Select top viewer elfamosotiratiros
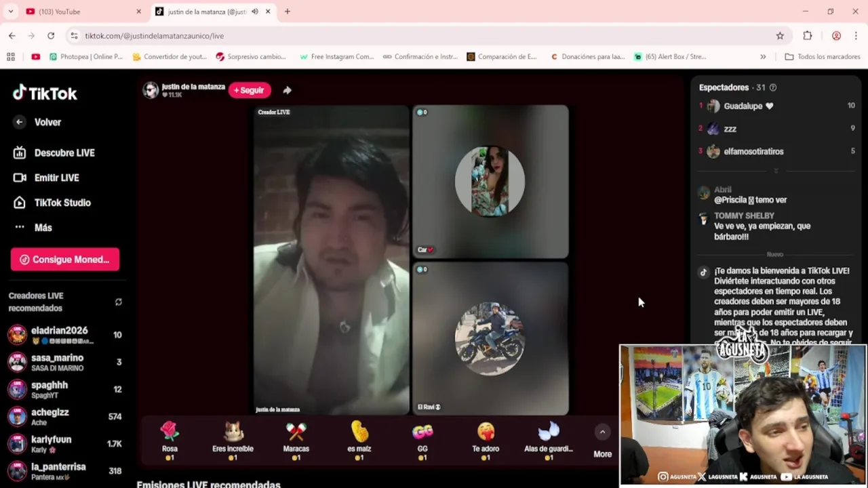Viewport: 868px width, 488px height. point(776,152)
